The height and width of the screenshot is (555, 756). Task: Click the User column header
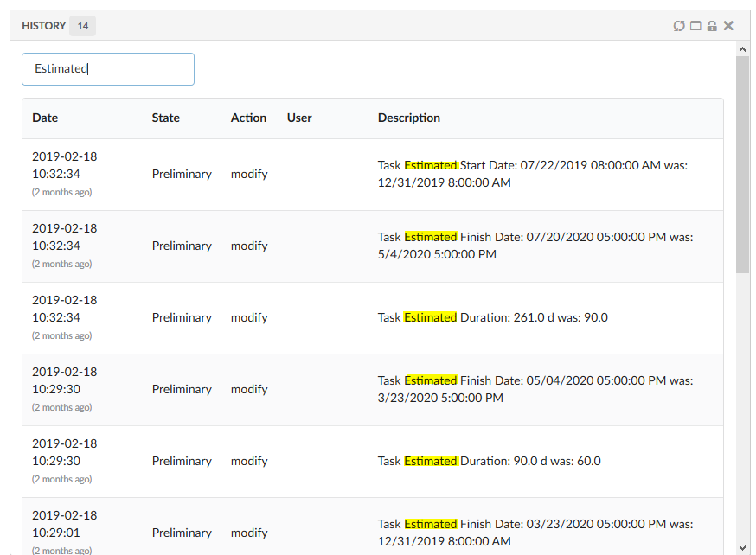(x=299, y=118)
